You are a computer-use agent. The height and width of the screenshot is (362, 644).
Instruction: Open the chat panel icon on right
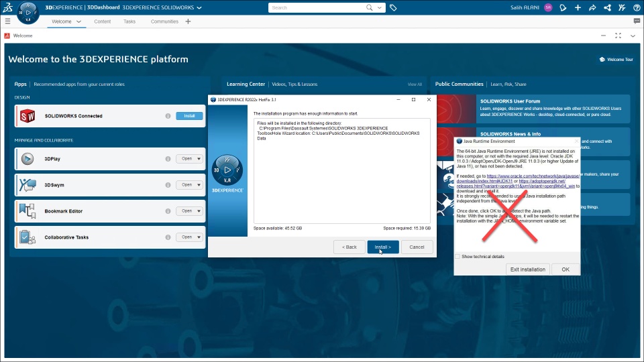click(637, 21)
